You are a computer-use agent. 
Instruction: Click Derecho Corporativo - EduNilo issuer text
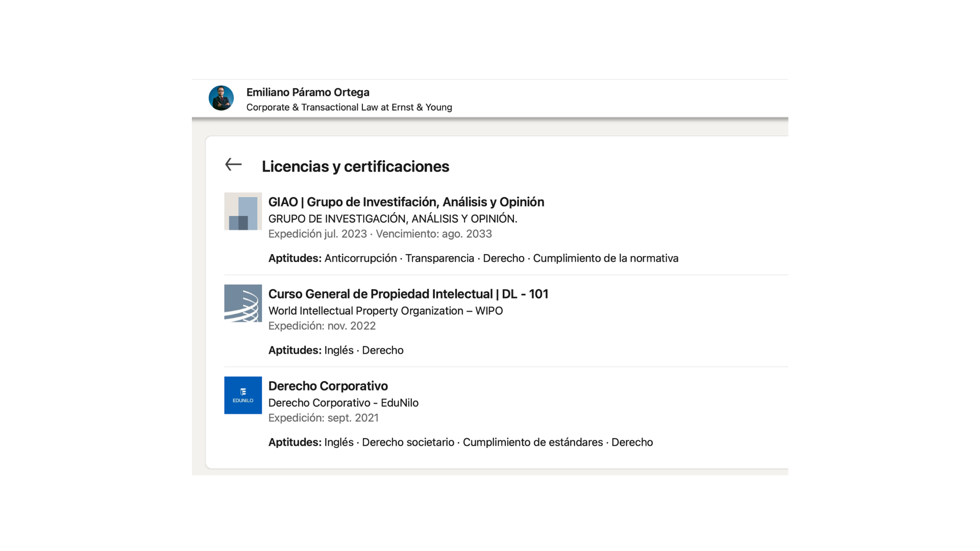pyautogui.click(x=343, y=403)
